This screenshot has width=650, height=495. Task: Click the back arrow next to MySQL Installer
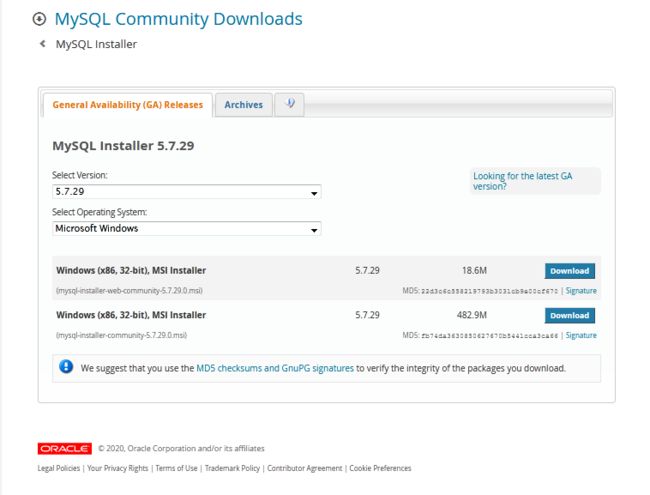[x=42, y=44]
